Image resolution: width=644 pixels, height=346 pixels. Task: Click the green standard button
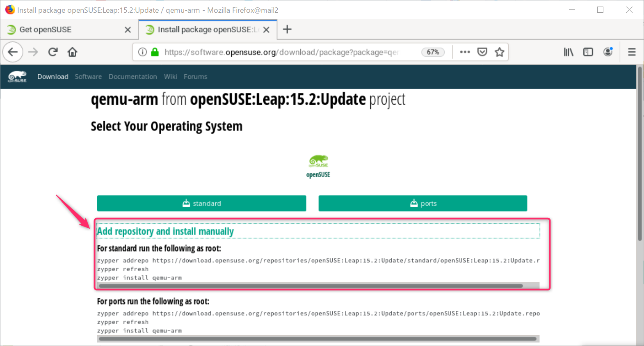pos(201,203)
